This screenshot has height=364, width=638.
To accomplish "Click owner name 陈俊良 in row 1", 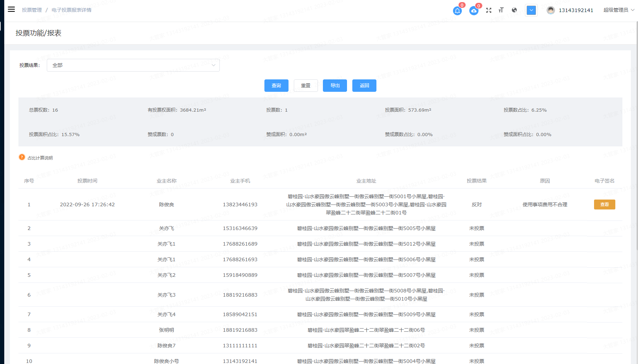I will [167, 205].
